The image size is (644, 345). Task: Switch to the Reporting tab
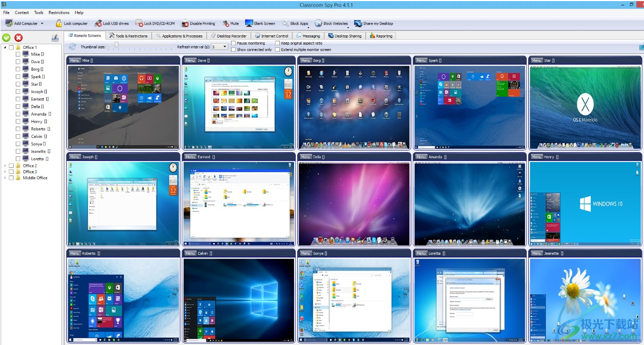coord(381,36)
